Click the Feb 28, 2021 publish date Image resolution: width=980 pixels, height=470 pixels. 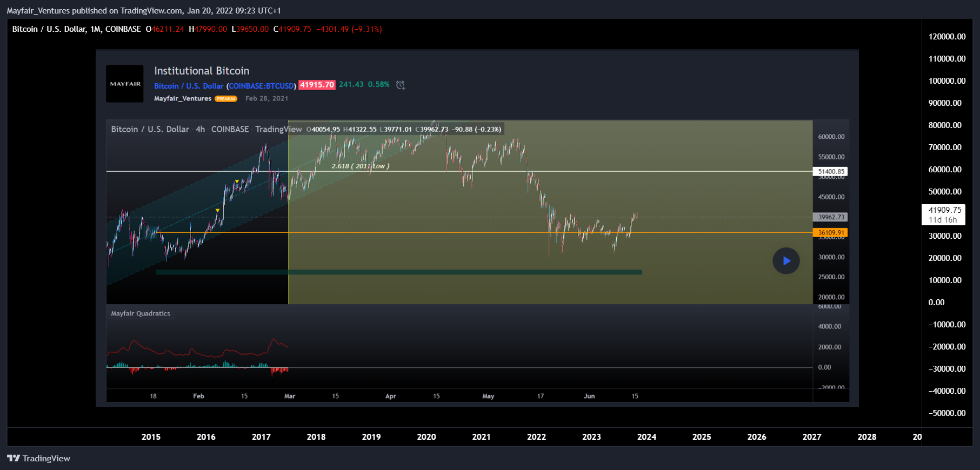[x=266, y=98]
